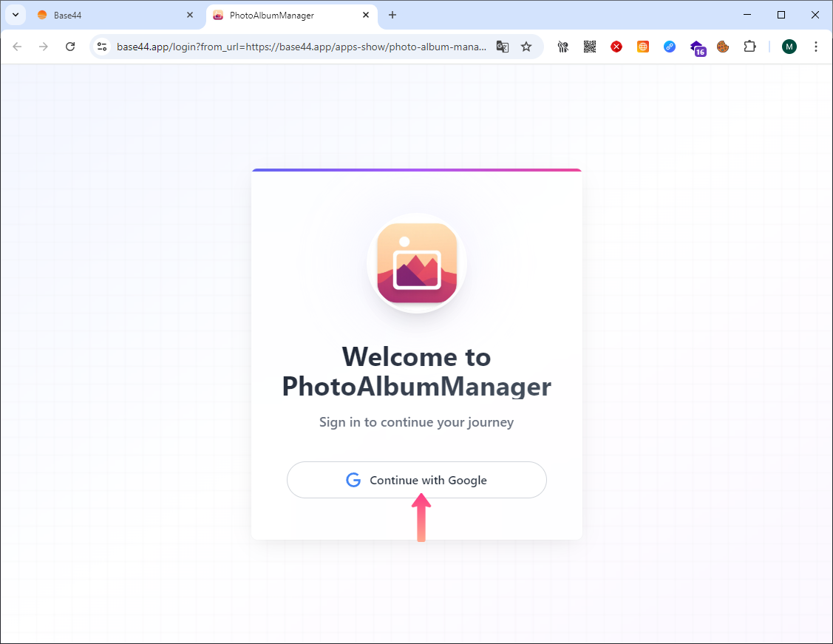Click the 'Sign in to continue your journey' text

click(x=417, y=422)
